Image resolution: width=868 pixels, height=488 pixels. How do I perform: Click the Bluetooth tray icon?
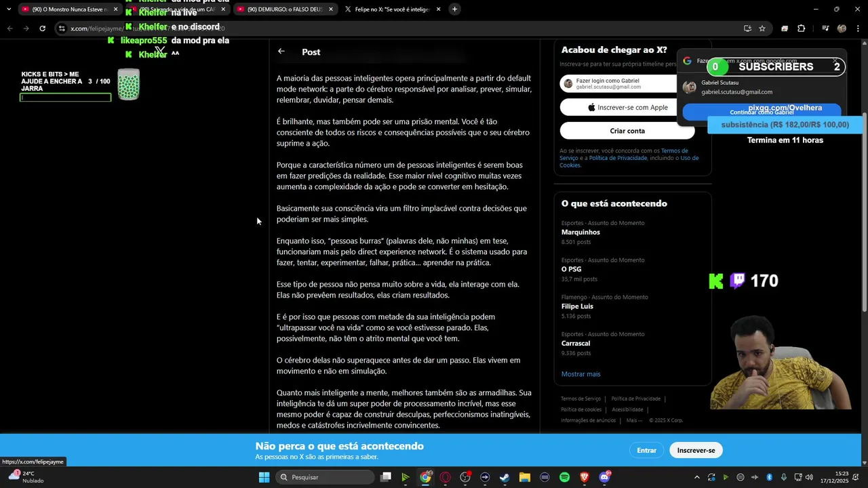coord(769,477)
